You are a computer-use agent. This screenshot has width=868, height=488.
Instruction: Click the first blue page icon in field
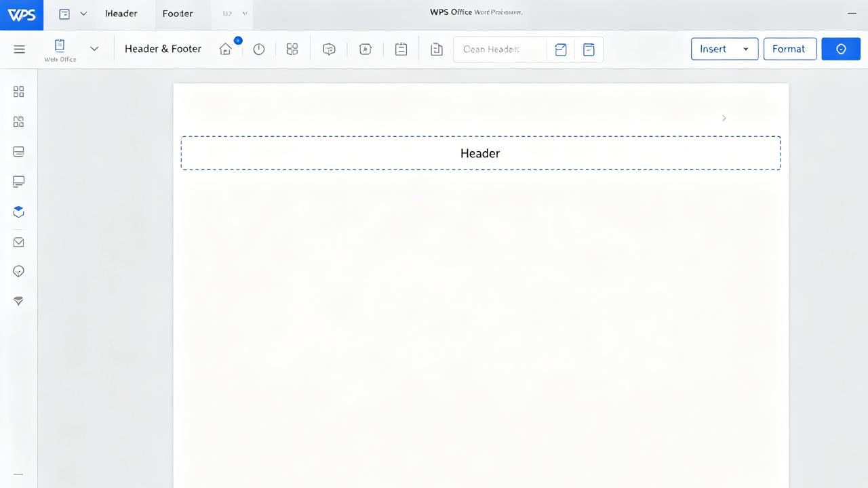click(561, 49)
